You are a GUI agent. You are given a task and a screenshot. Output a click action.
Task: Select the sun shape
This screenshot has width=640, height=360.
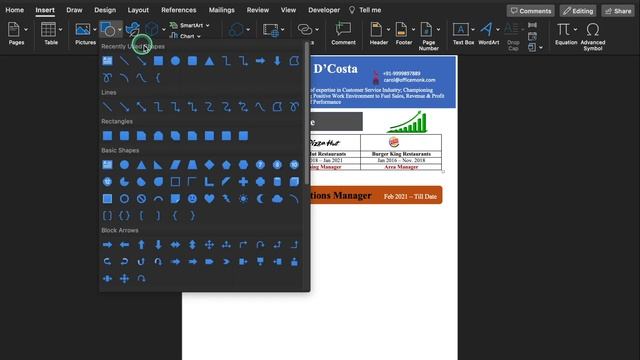click(243, 199)
